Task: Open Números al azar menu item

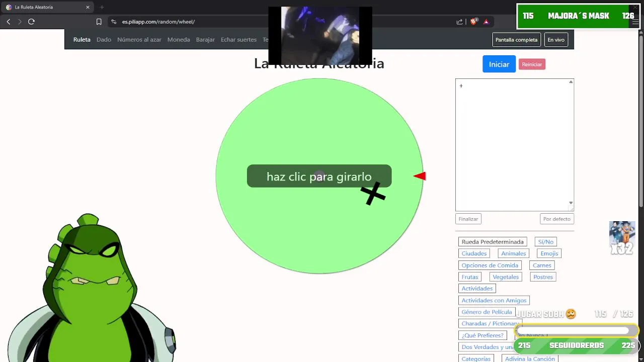Action: (x=139, y=40)
